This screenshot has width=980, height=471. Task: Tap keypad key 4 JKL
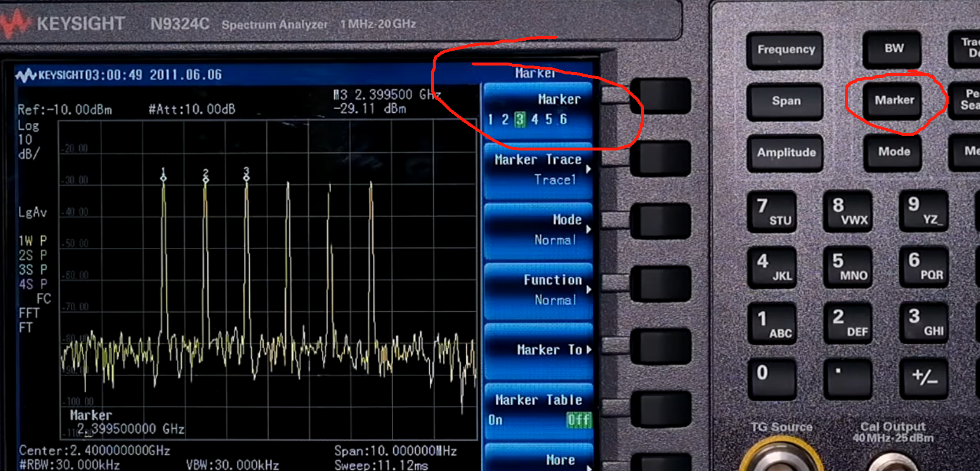point(773,267)
